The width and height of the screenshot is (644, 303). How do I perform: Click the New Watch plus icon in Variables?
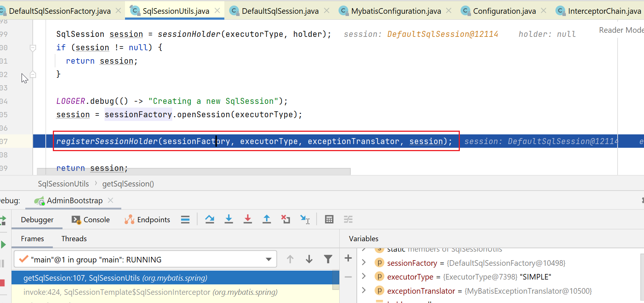(348, 258)
